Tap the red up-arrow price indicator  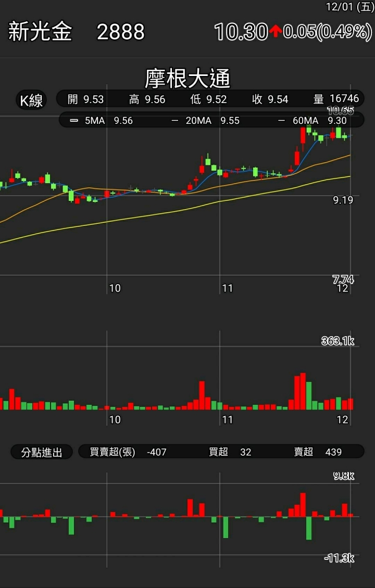275,32
